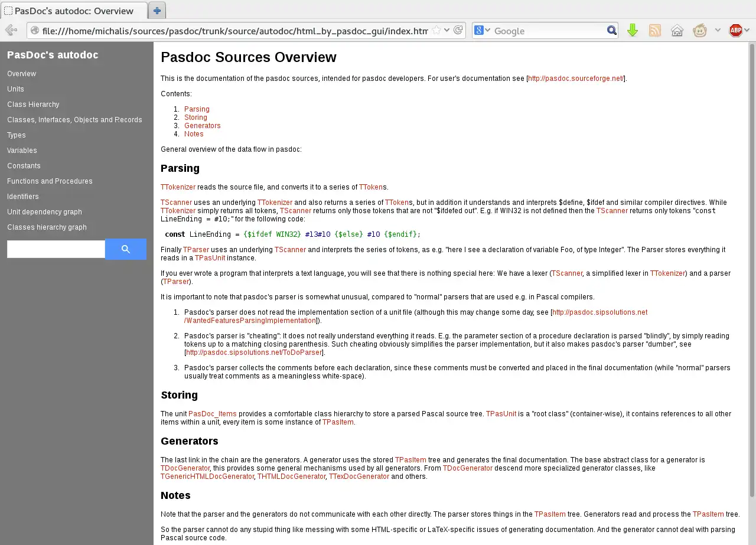Open search engine chooser dropdown arrow
The height and width of the screenshot is (545, 756).
point(488,31)
